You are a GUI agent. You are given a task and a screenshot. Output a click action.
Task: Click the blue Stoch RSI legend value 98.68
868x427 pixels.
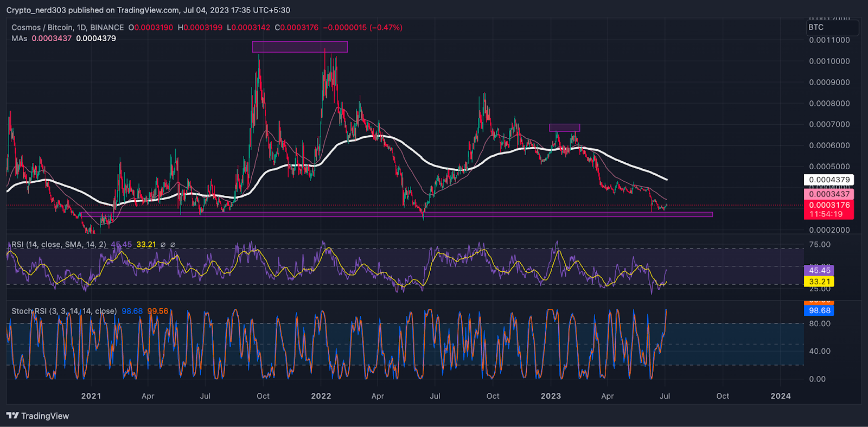(x=132, y=311)
